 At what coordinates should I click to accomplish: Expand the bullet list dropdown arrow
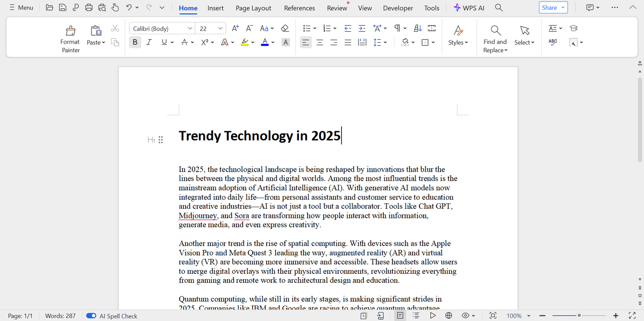tap(314, 29)
